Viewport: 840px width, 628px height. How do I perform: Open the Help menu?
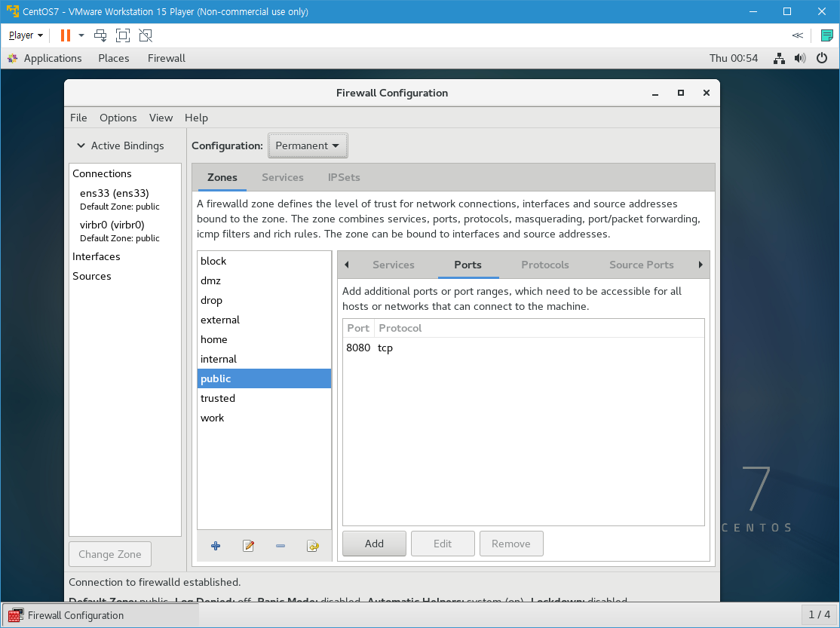pos(196,118)
